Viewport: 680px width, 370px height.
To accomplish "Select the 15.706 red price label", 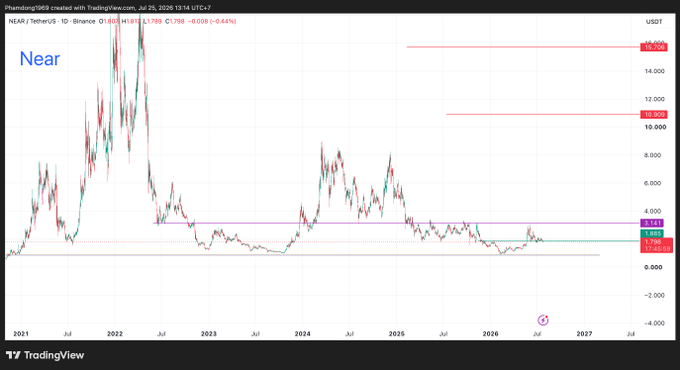I will click(654, 47).
